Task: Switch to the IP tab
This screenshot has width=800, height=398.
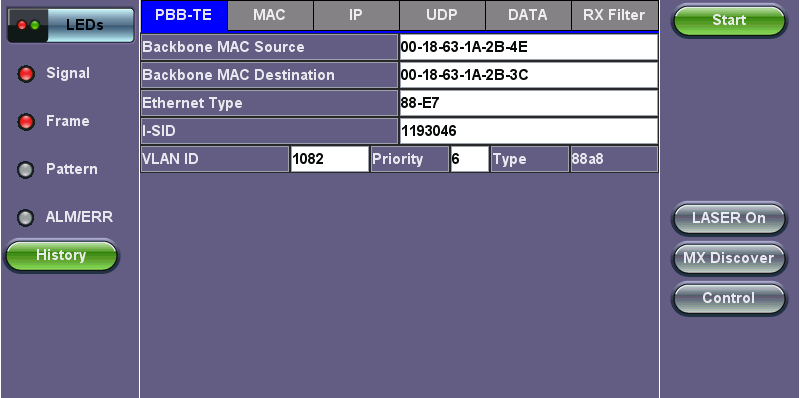Action: click(356, 15)
